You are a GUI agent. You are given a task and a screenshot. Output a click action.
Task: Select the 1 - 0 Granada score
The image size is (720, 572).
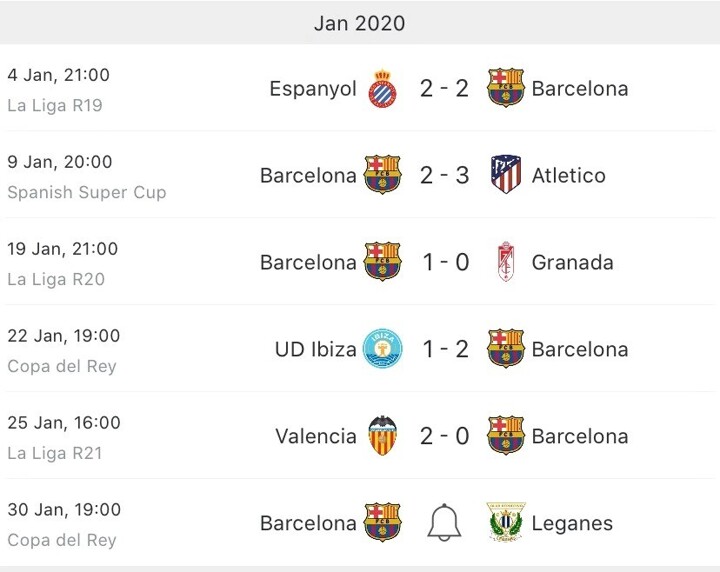click(x=444, y=262)
